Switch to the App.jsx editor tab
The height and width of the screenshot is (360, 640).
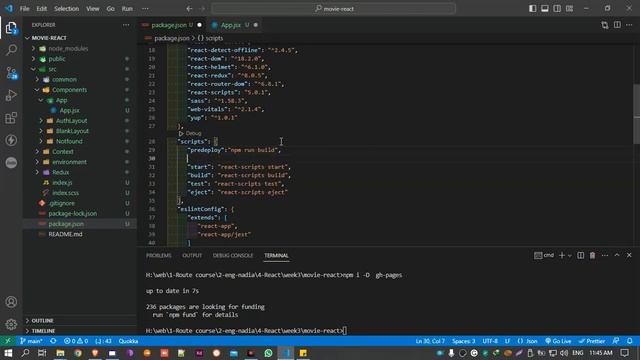(231, 25)
